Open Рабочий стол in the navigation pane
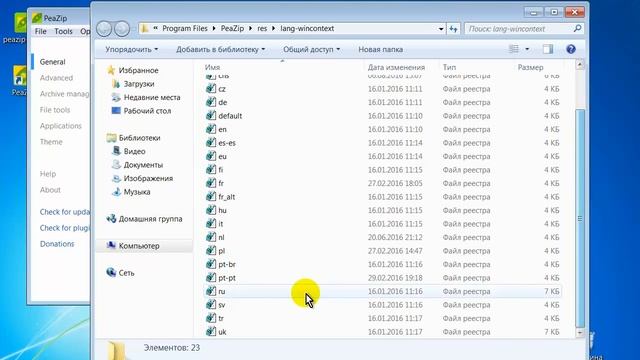 coord(147,111)
